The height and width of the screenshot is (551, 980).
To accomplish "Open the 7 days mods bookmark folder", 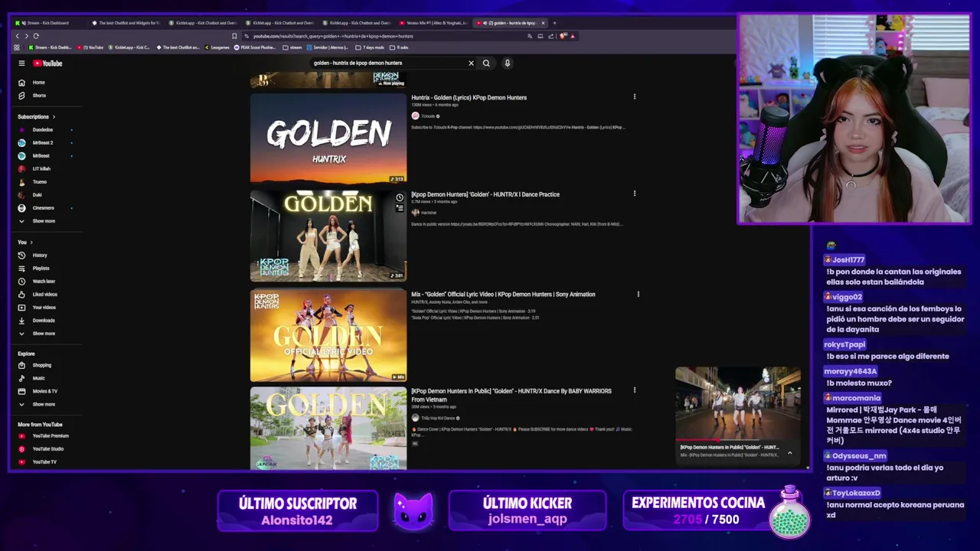I will (371, 47).
